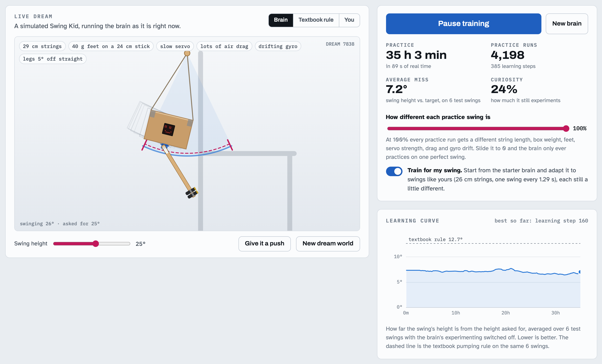Click the black feet weights on the stick
The image size is (602, 364).
pos(192,193)
